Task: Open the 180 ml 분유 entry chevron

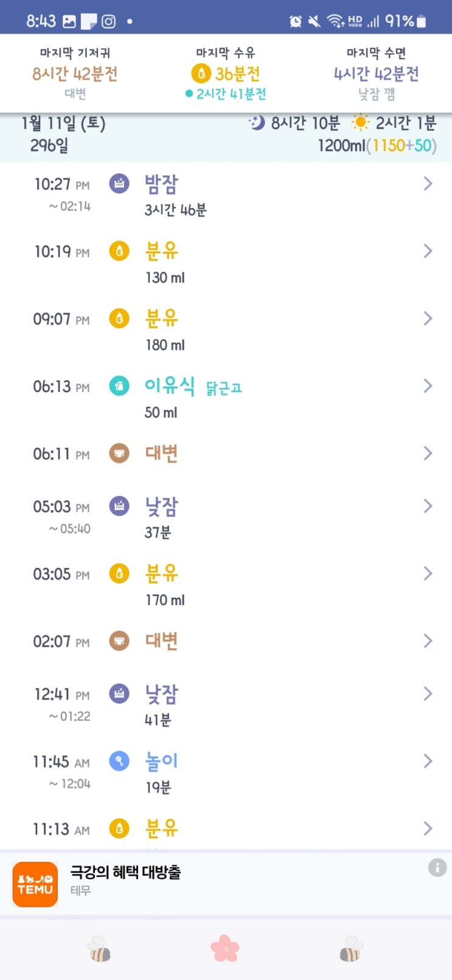Action: point(428,318)
